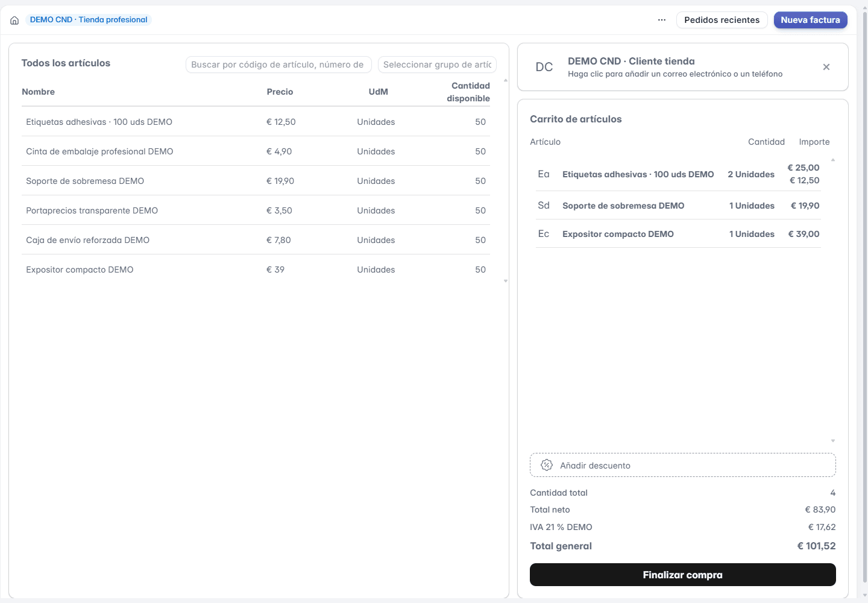
Task: Click the Sd avatar of Soporte de sobremesa cart item
Action: [x=544, y=206]
